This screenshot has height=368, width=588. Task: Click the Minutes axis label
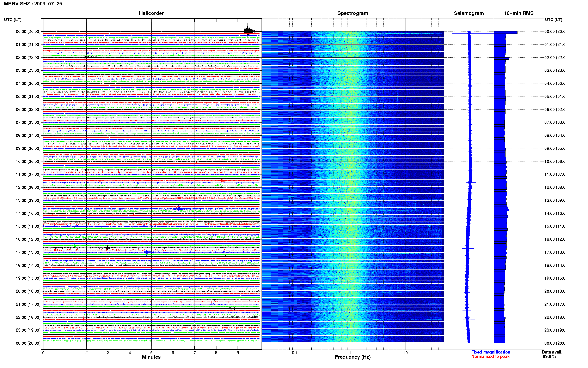(151, 357)
